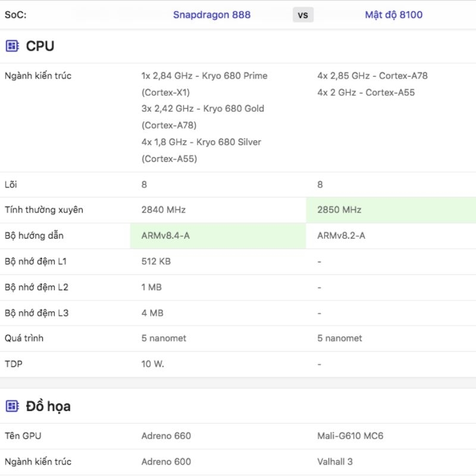This screenshot has width=476, height=476.
Task: Select the Adreno 600 value
Action: coord(166,462)
